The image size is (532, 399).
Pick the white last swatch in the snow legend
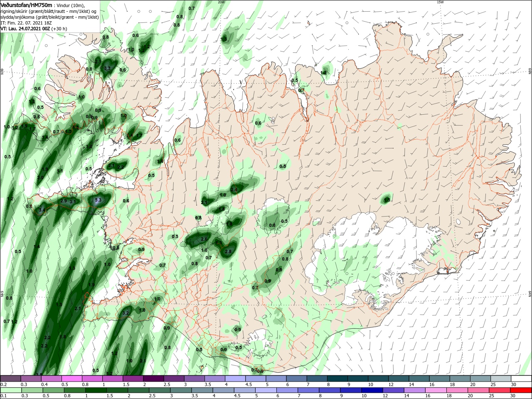click(x=521, y=379)
